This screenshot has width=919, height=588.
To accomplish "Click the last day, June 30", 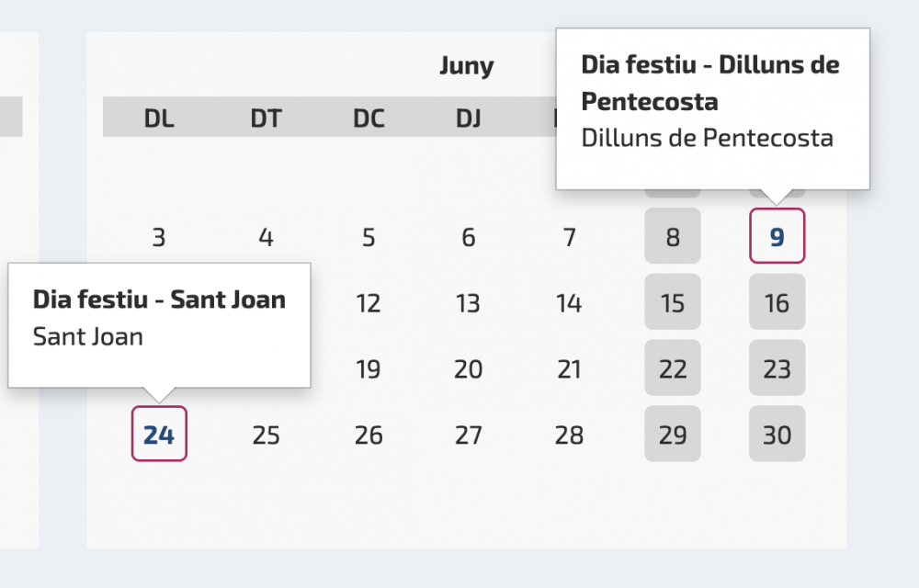I will pyautogui.click(x=777, y=434).
